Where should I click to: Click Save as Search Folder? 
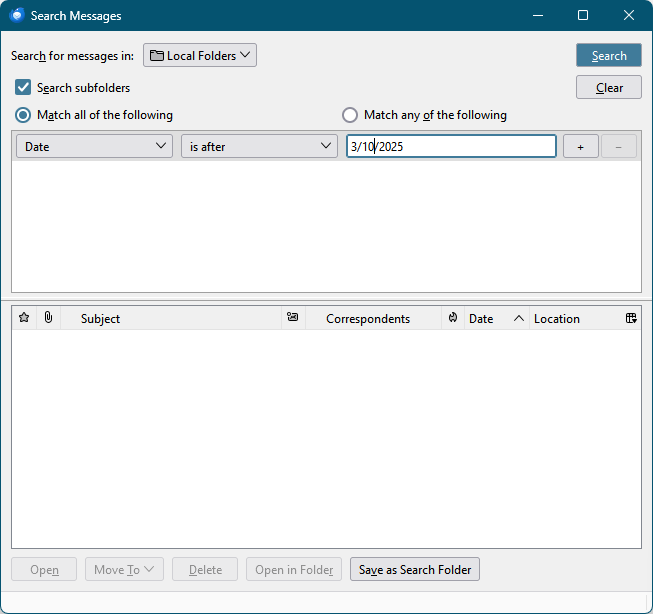[x=415, y=569]
